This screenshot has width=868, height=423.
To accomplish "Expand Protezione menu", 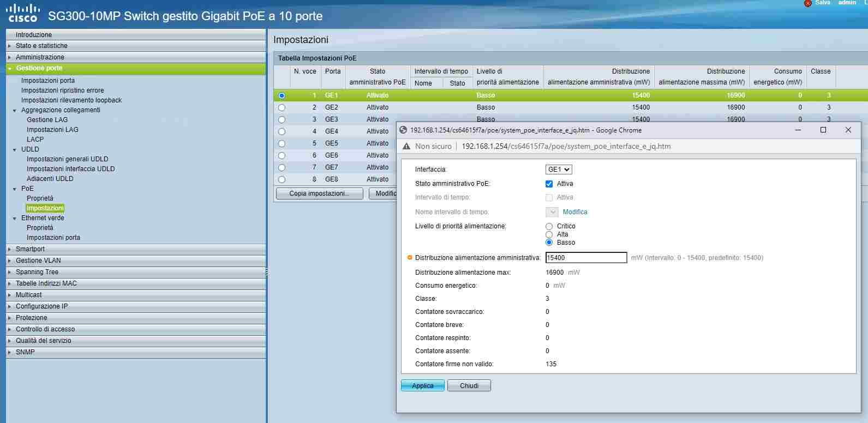I will [x=136, y=318].
